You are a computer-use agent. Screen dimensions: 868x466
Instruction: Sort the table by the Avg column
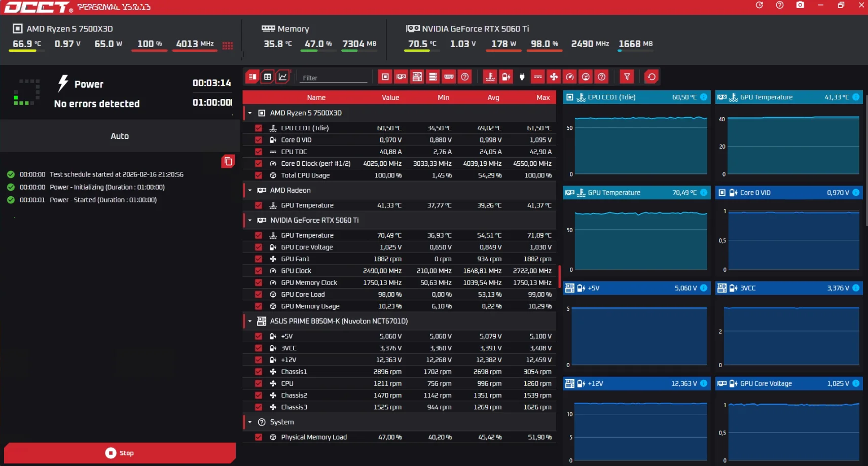[493, 97]
